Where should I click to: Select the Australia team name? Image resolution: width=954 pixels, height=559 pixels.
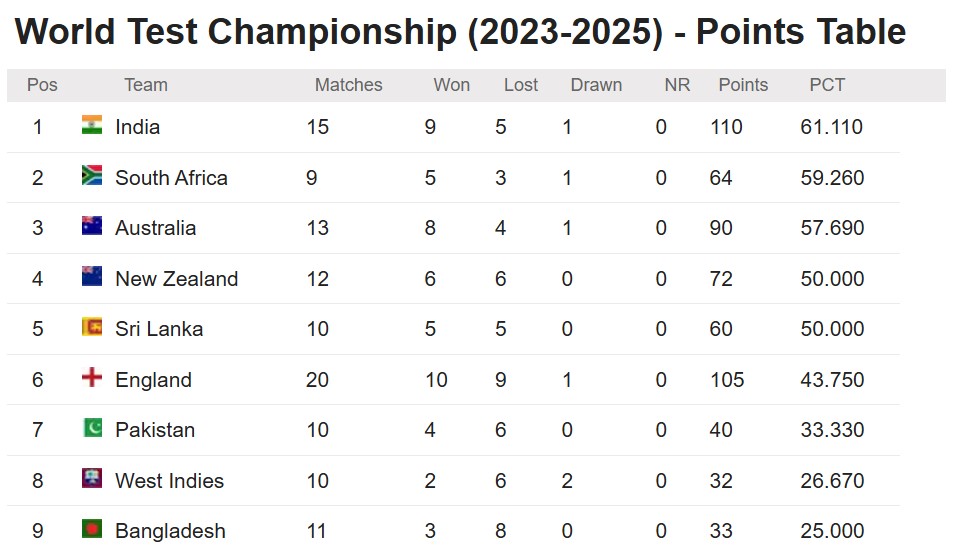(x=155, y=228)
